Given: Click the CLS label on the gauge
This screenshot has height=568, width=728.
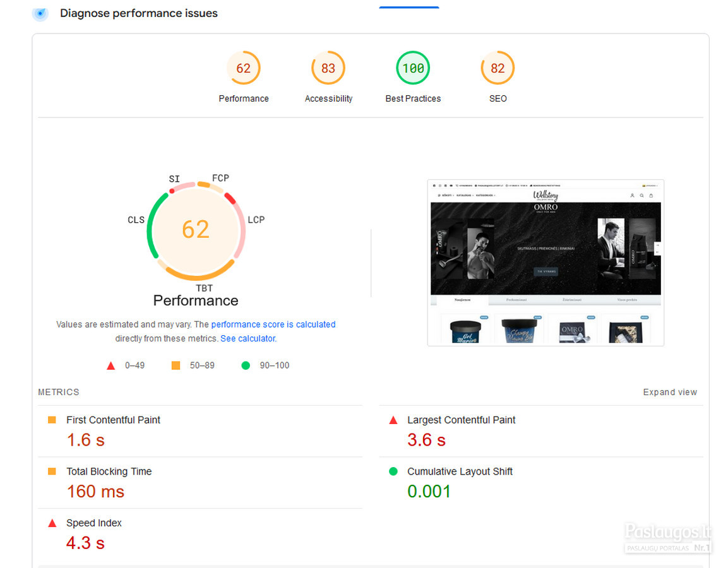Looking at the screenshot, I should tap(136, 220).
